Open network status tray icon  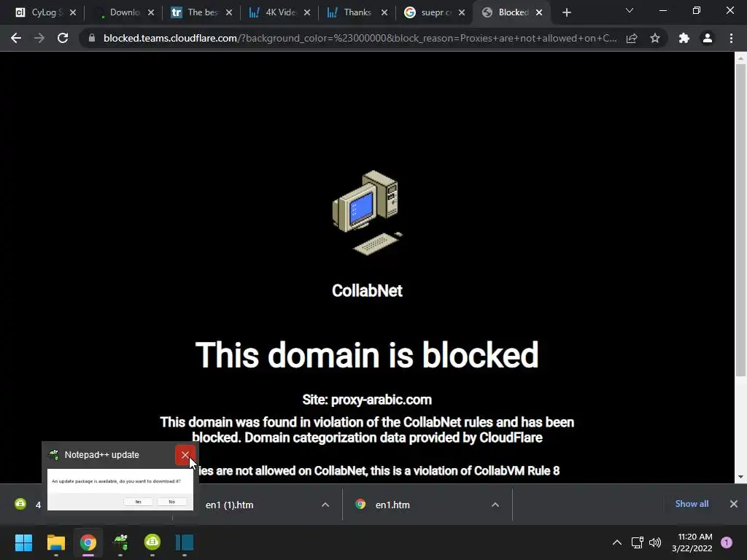[637, 542]
